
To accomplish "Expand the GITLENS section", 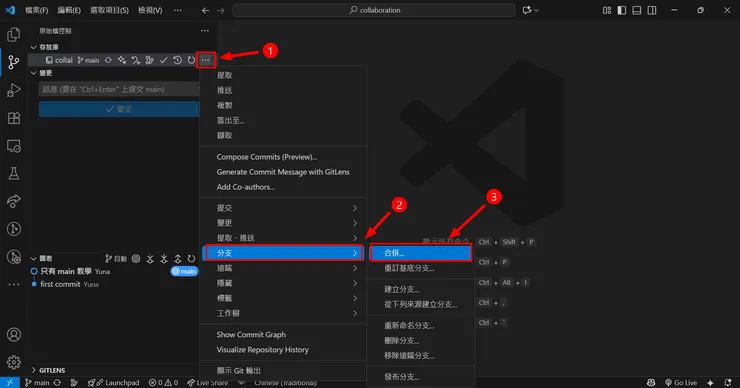I will (34, 370).
